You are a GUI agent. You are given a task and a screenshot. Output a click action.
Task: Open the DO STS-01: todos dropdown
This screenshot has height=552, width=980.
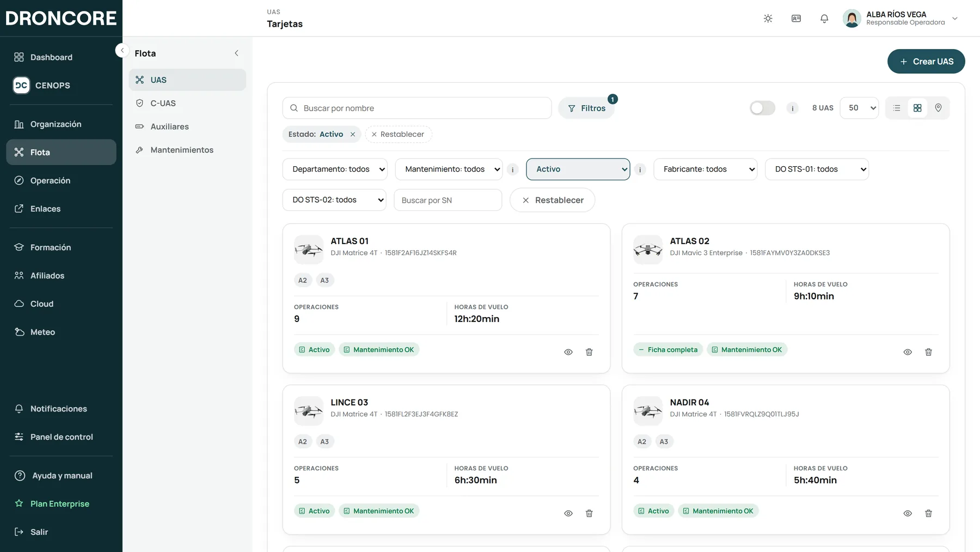[817, 169]
